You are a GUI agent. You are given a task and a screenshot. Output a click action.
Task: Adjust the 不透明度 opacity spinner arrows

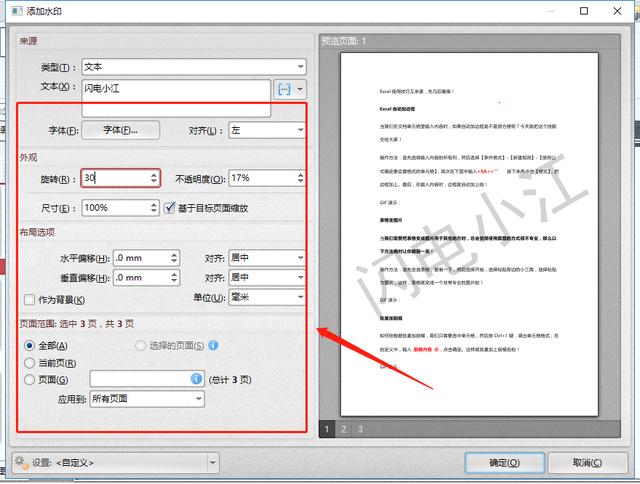pos(301,178)
